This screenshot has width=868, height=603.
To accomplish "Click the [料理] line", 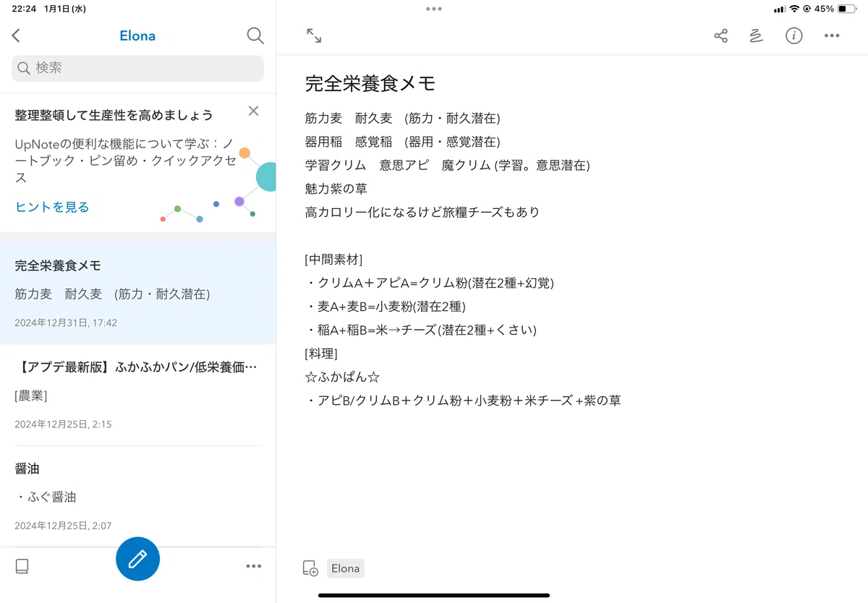I will tap(321, 354).
